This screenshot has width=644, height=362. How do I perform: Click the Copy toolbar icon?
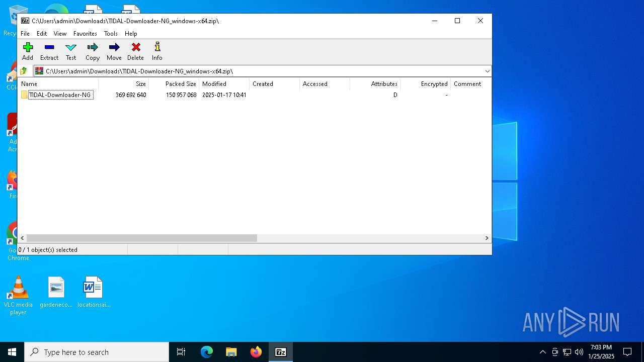click(93, 48)
